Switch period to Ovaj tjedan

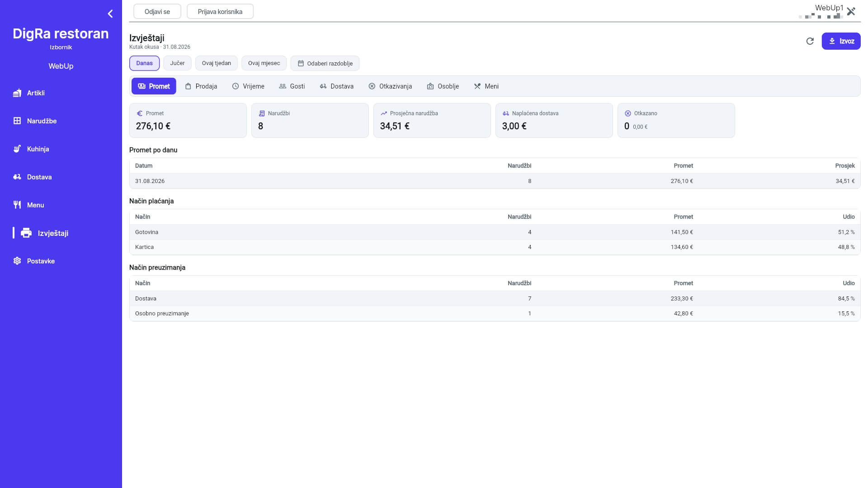pyautogui.click(x=217, y=63)
